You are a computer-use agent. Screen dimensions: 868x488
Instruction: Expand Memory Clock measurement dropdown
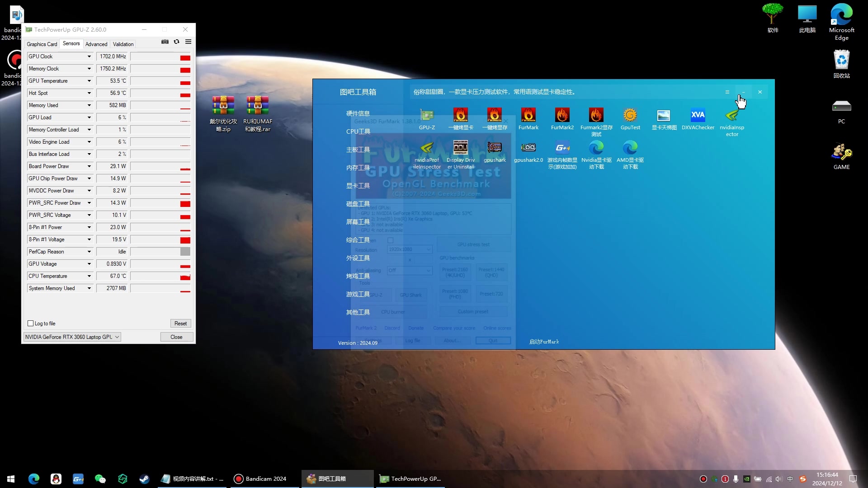pos(89,68)
